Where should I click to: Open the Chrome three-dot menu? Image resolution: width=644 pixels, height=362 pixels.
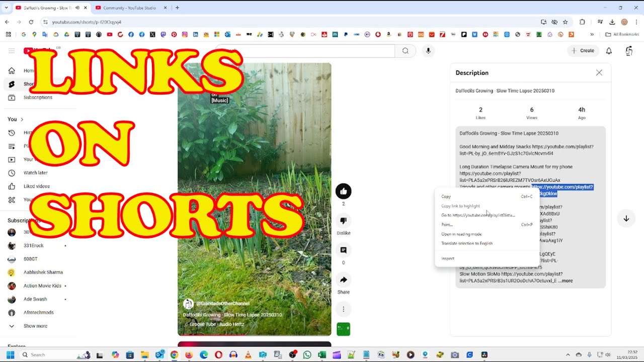click(x=636, y=22)
